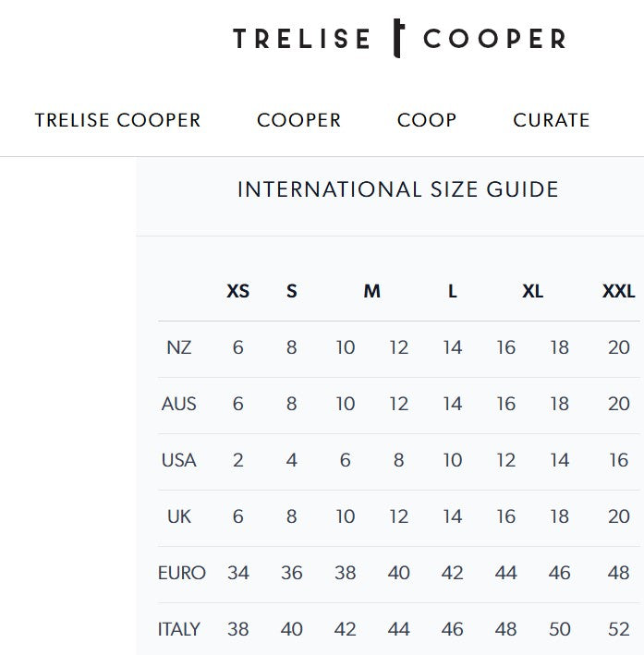644x655 pixels.
Task: Click the XXL size column header
Action: point(618,291)
